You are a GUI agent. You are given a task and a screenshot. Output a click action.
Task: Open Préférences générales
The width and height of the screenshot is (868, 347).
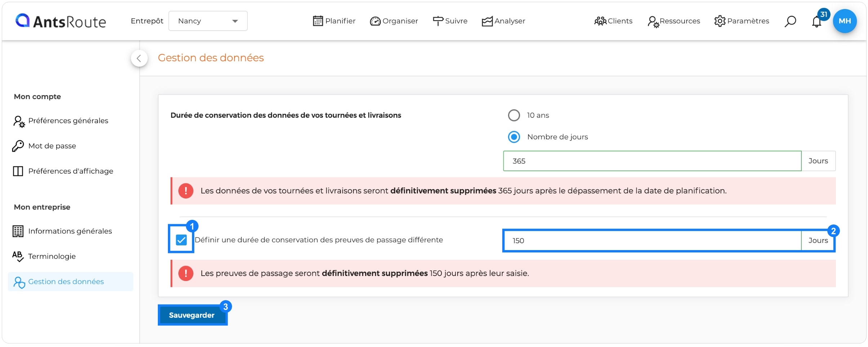tap(68, 121)
